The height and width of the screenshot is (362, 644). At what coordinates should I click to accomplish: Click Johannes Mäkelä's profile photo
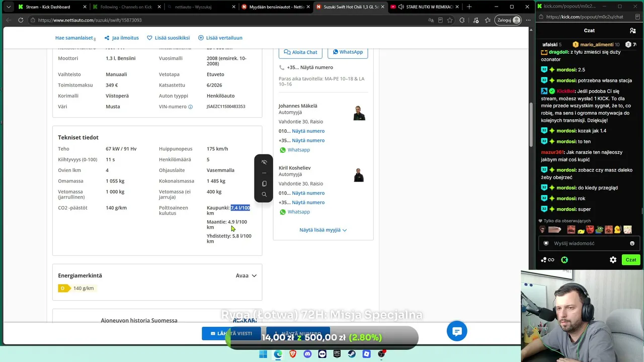pos(359,113)
